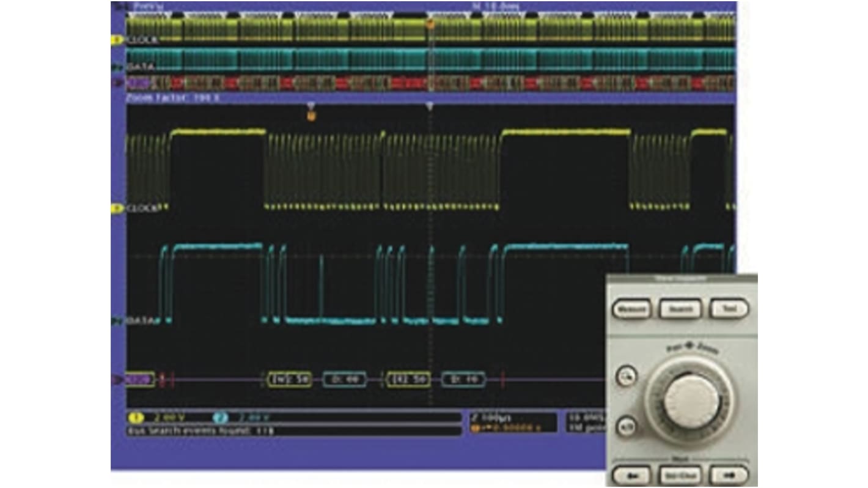Click the Search button on the panel
The image size is (868, 488).
(x=680, y=308)
